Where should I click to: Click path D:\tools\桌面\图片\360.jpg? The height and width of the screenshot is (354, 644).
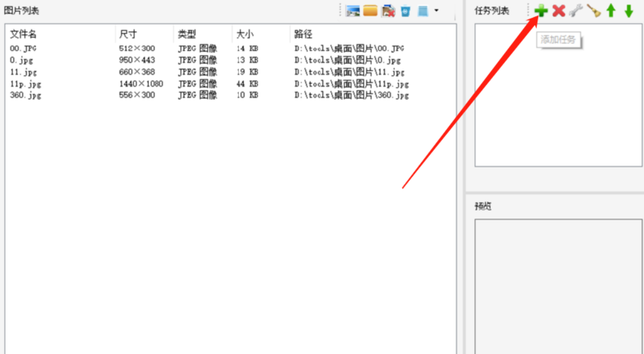(351, 96)
